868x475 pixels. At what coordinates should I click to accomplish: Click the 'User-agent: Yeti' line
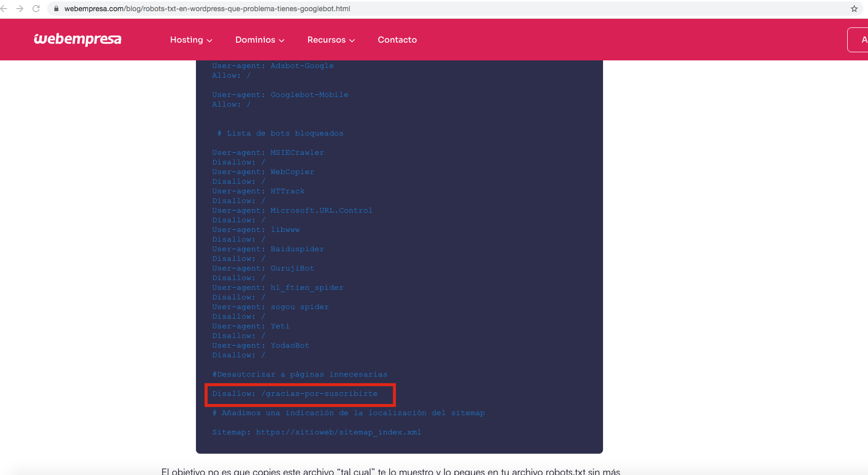tap(251, 326)
